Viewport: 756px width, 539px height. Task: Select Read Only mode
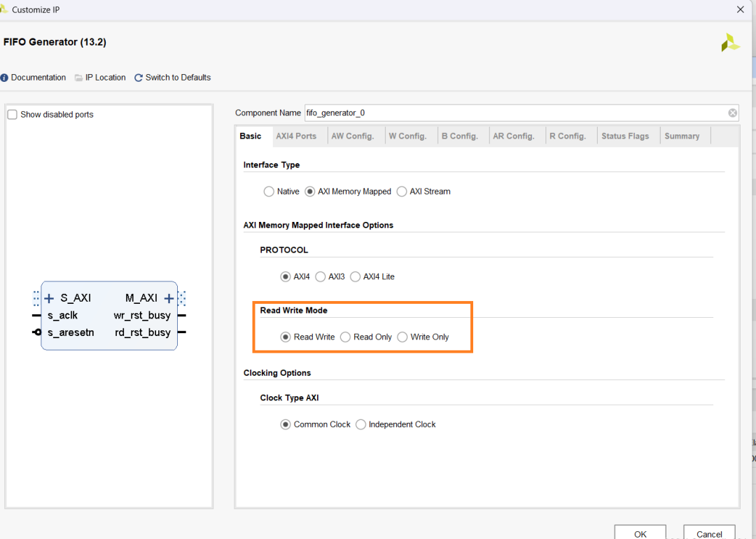click(345, 337)
